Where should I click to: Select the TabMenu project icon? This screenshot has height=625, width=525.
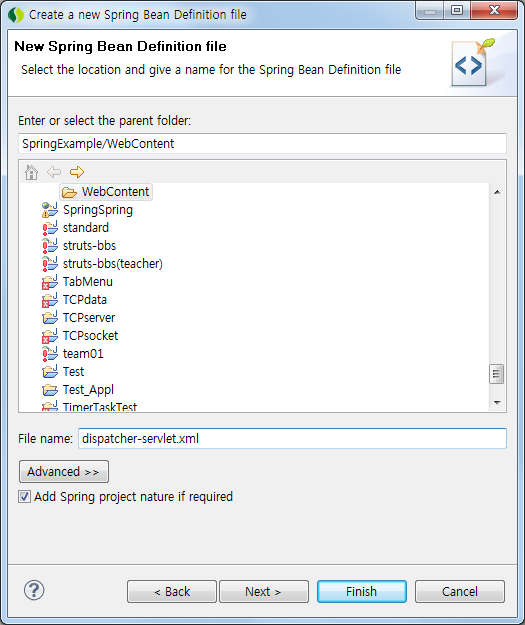[x=50, y=282]
